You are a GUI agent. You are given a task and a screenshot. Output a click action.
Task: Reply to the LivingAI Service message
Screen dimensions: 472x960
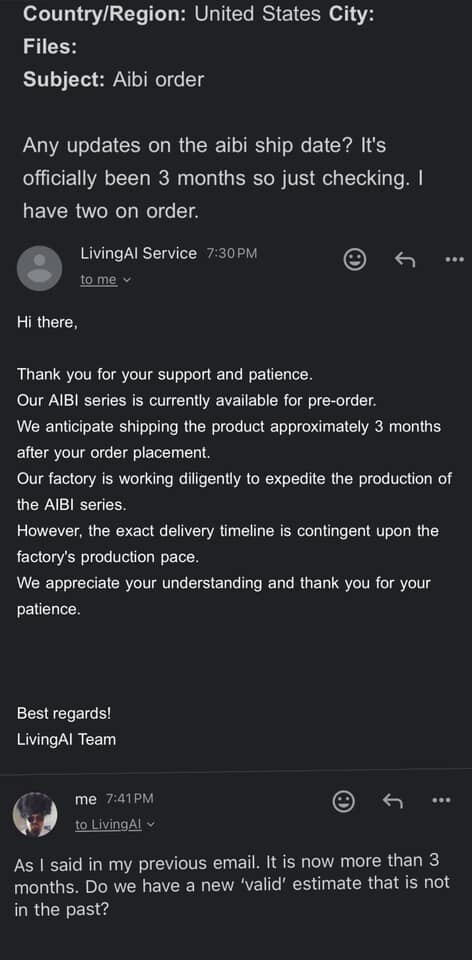point(405,260)
